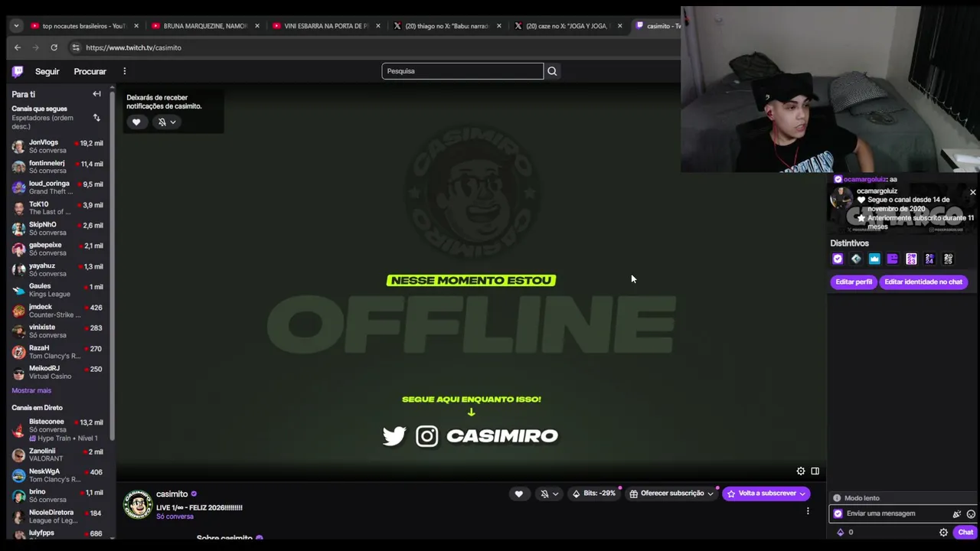The height and width of the screenshot is (551, 980).
Task: Click the 2023 recap badge
Action: [911, 259]
